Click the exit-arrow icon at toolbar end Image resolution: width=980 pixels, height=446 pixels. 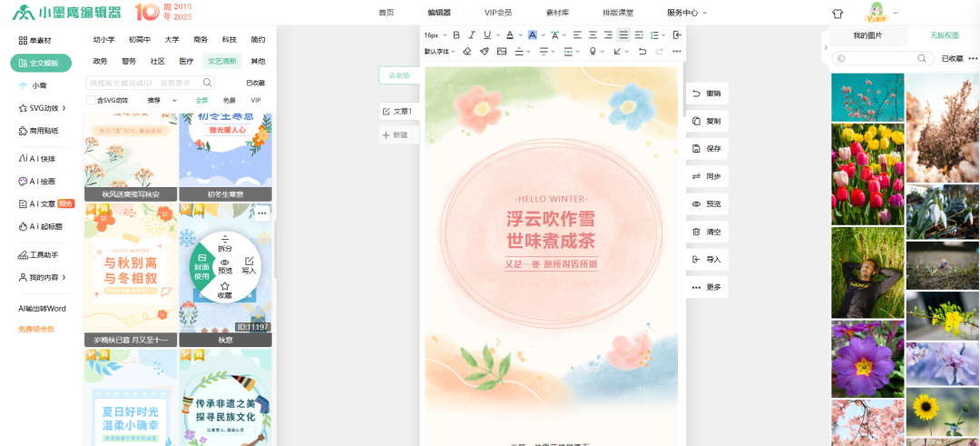click(x=677, y=35)
